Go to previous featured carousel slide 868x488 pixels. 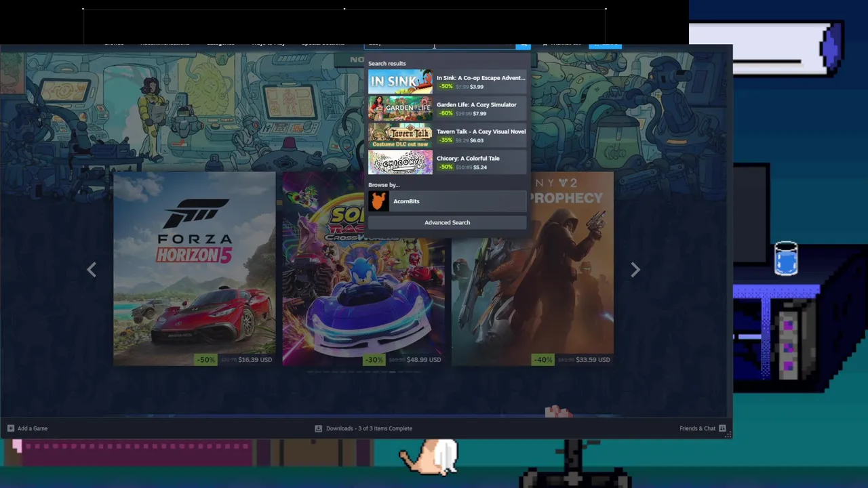pyautogui.click(x=92, y=270)
